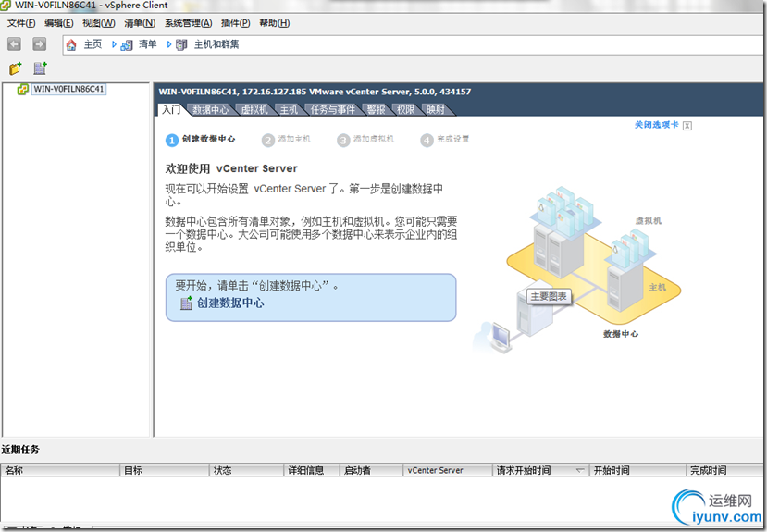This screenshot has height=532, width=767.
Task: Click the 主要图表 label on the diagram
Action: 549,297
